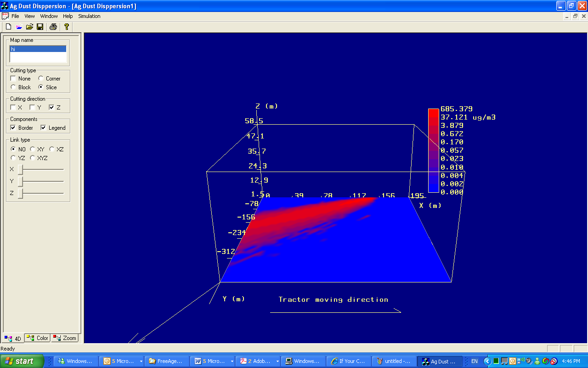The height and width of the screenshot is (368, 588).
Task: Click the Print toolbar icon
Action: (53, 27)
